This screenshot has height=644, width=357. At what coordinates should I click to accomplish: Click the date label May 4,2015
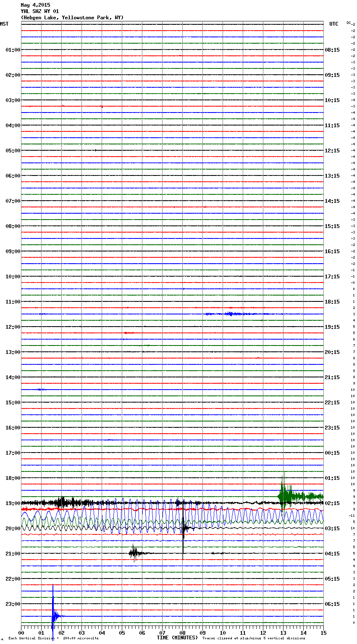pos(35,5)
